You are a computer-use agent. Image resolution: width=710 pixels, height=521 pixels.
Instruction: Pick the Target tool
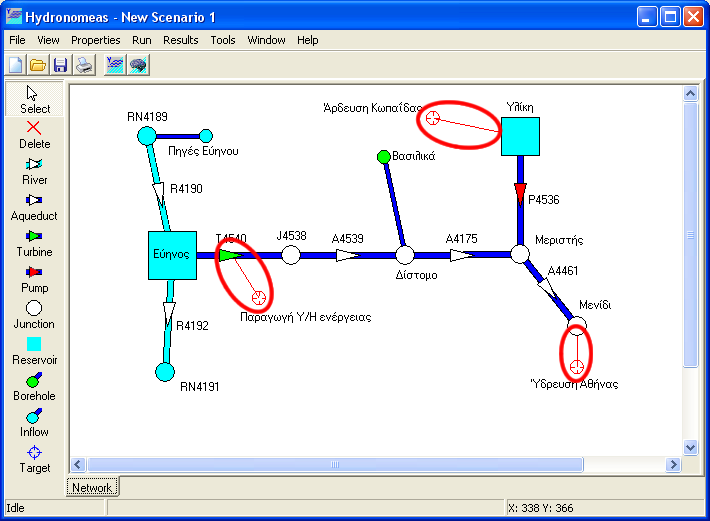point(34,459)
